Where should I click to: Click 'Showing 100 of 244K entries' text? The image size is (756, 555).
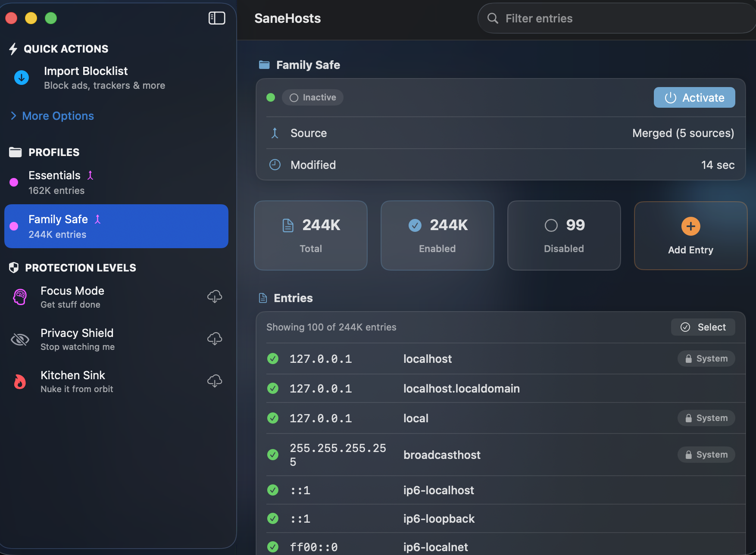pyautogui.click(x=331, y=327)
